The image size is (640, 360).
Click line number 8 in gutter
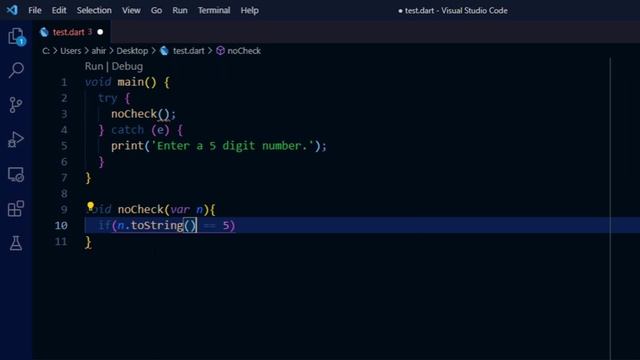coord(64,193)
